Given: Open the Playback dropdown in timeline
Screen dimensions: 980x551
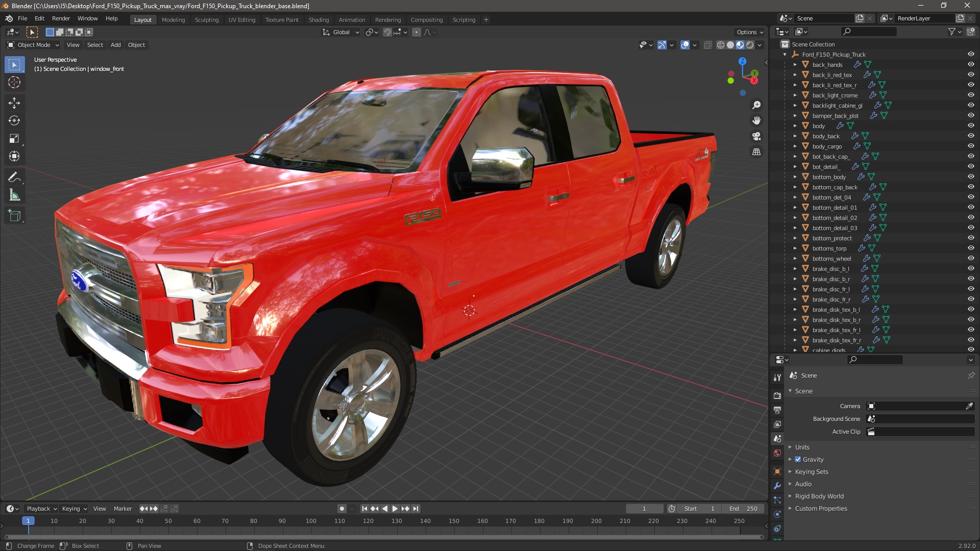Looking at the screenshot, I should tap(42, 509).
